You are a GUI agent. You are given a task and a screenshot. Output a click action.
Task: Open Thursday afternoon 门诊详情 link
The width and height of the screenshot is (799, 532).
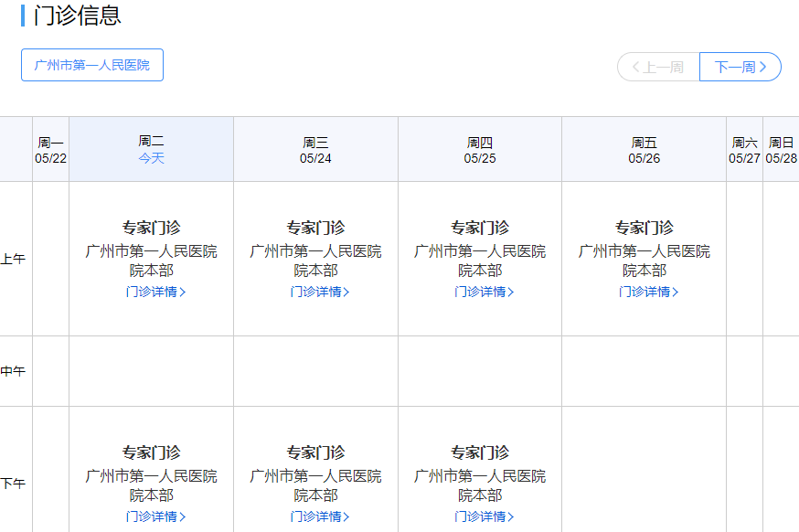tap(484, 516)
